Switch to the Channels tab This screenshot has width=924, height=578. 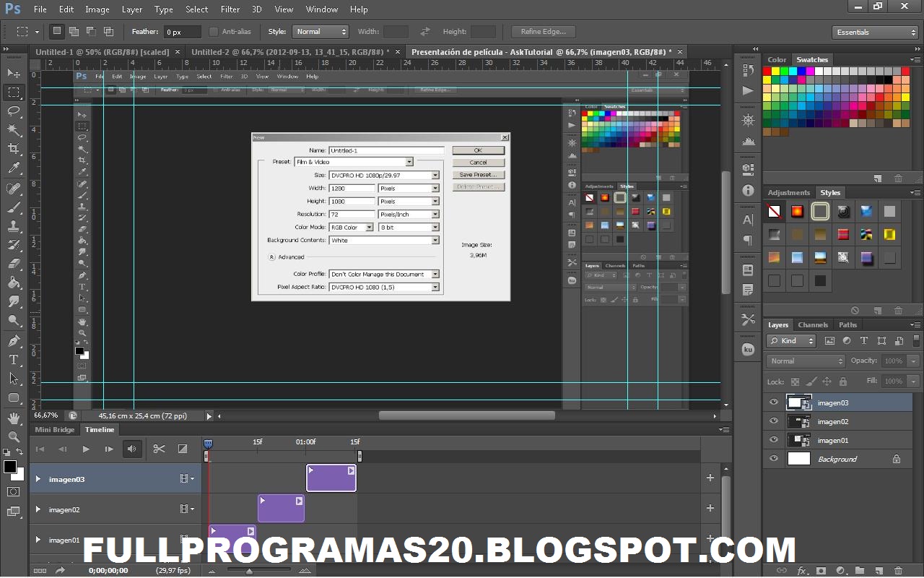[813, 324]
